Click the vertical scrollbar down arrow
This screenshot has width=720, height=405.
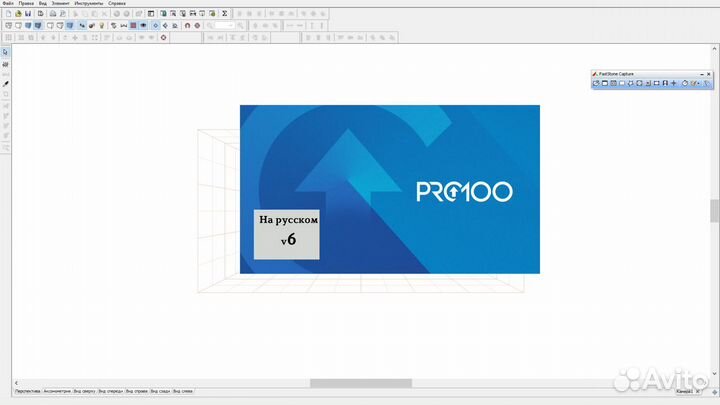pos(714,374)
